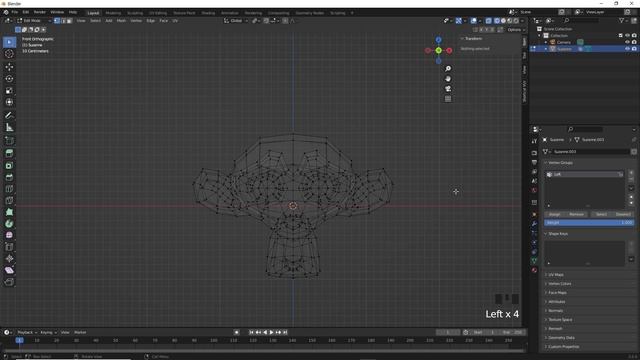Open the File menu
This screenshot has width=640, height=360.
15,12
